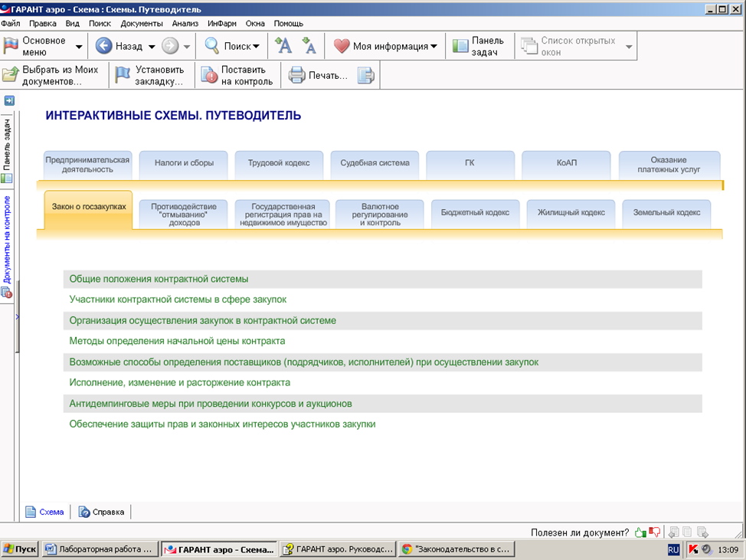Open Панель задач from the toolbar

(479, 46)
